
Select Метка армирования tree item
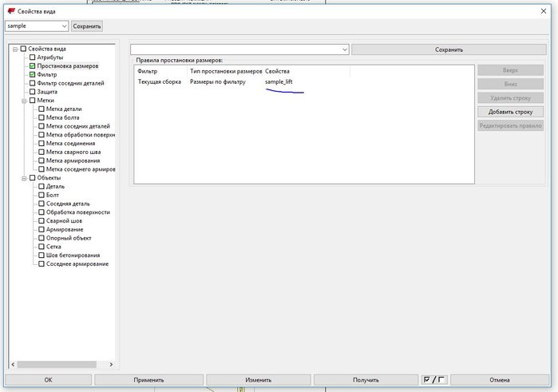[x=73, y=160]
